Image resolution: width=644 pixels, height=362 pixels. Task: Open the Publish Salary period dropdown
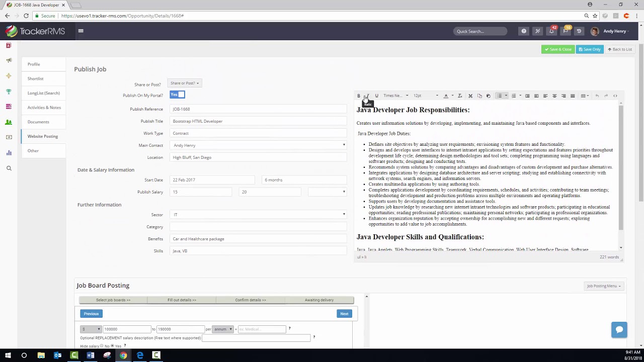coord(328,192)
